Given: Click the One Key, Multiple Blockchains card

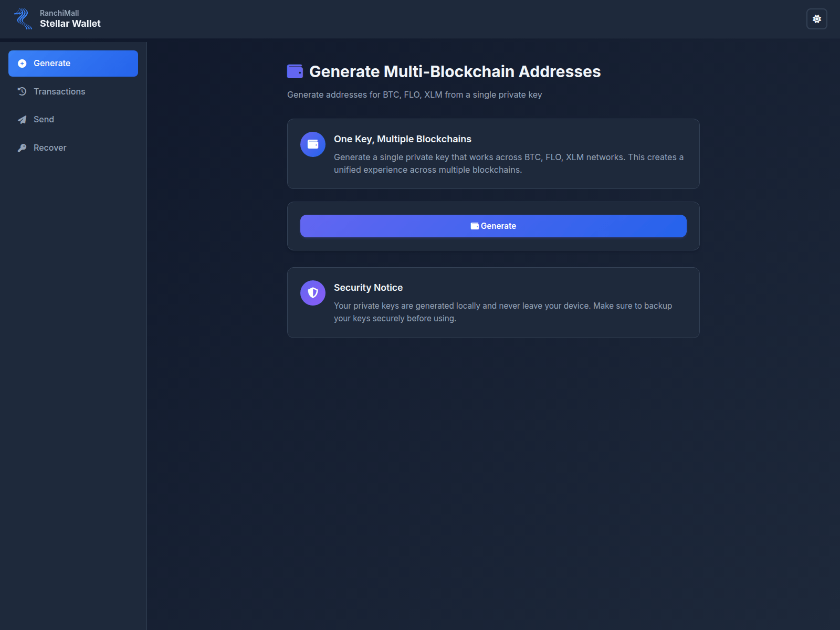Looking at the screenshot, I should [x=493, y=154].
